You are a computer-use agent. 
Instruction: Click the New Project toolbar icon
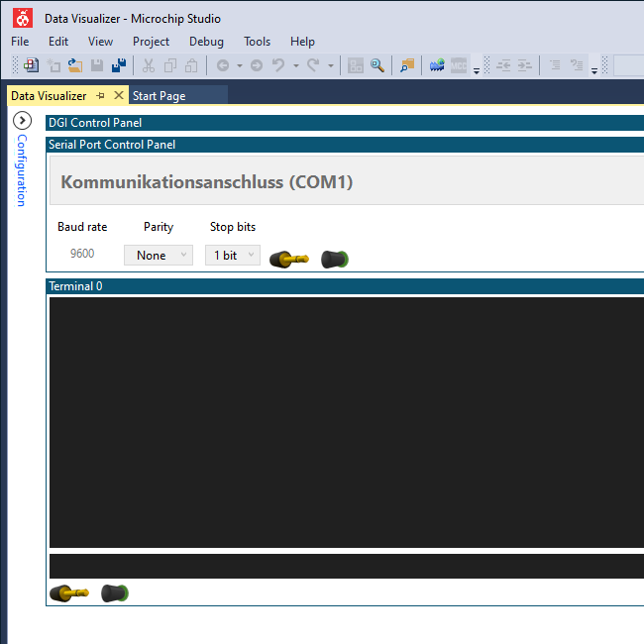click(32, 65)
